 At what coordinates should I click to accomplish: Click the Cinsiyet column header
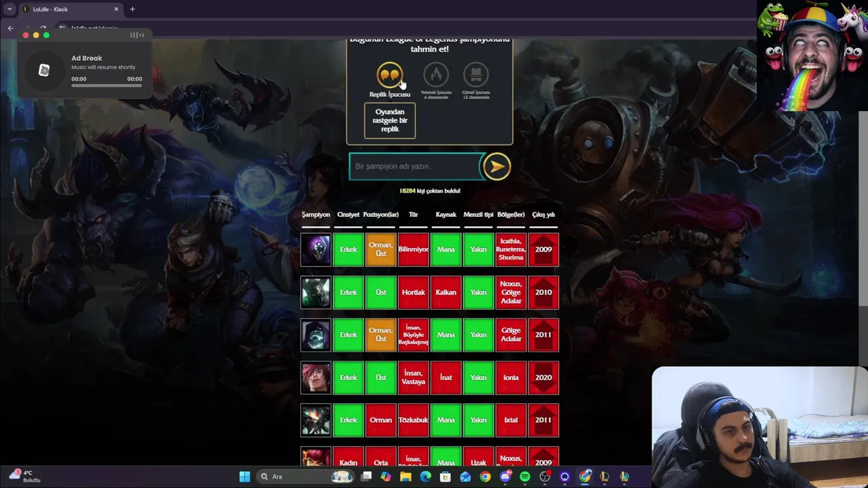349,215
